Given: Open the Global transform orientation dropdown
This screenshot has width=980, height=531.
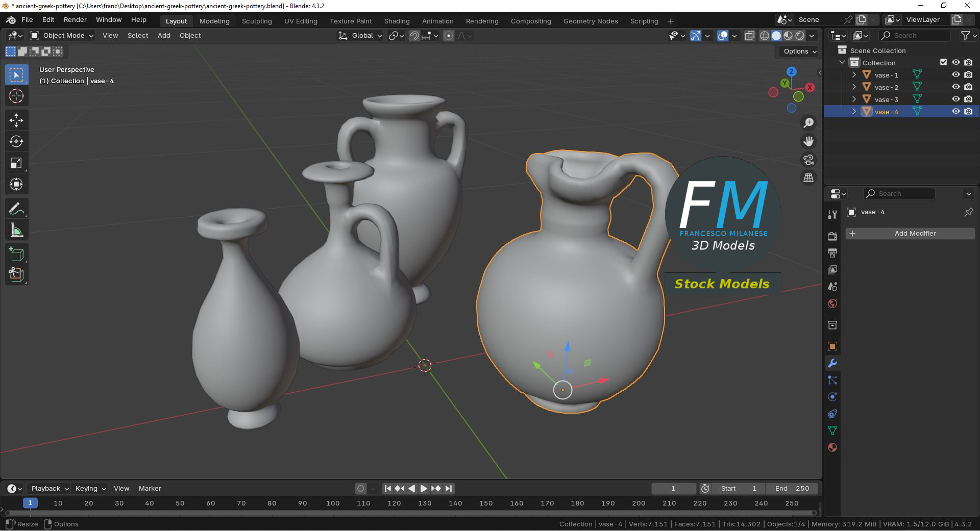Looking at the screenshot, I should 360,36.
